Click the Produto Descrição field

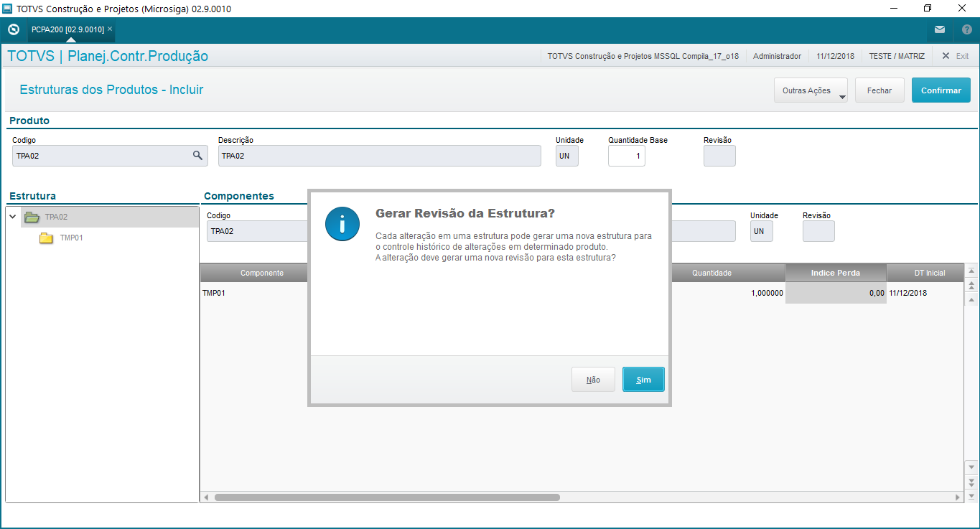[380, 156]
